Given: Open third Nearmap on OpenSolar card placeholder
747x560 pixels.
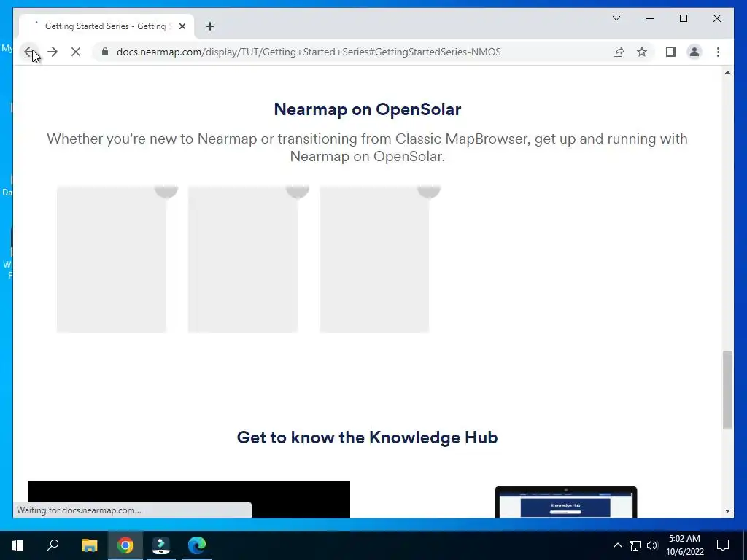Looking at the screenshot, I should point(374,259).
